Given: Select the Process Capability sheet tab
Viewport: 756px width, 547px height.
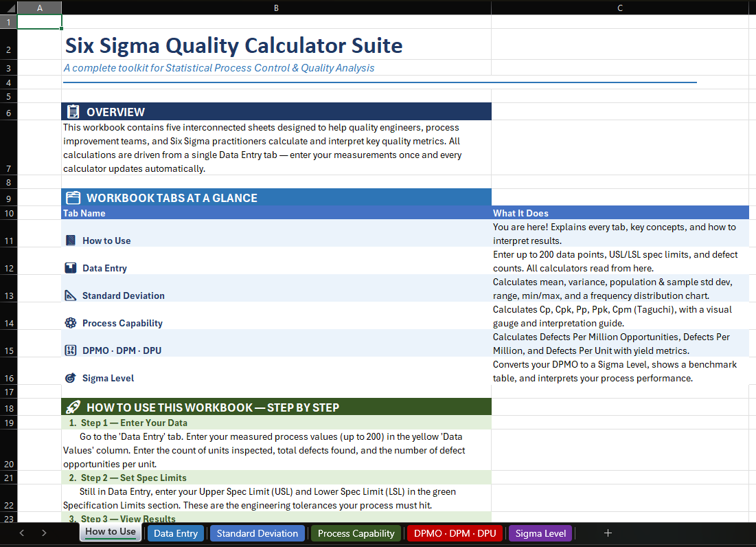Looking at the screenshot, I should pos(356,533).
